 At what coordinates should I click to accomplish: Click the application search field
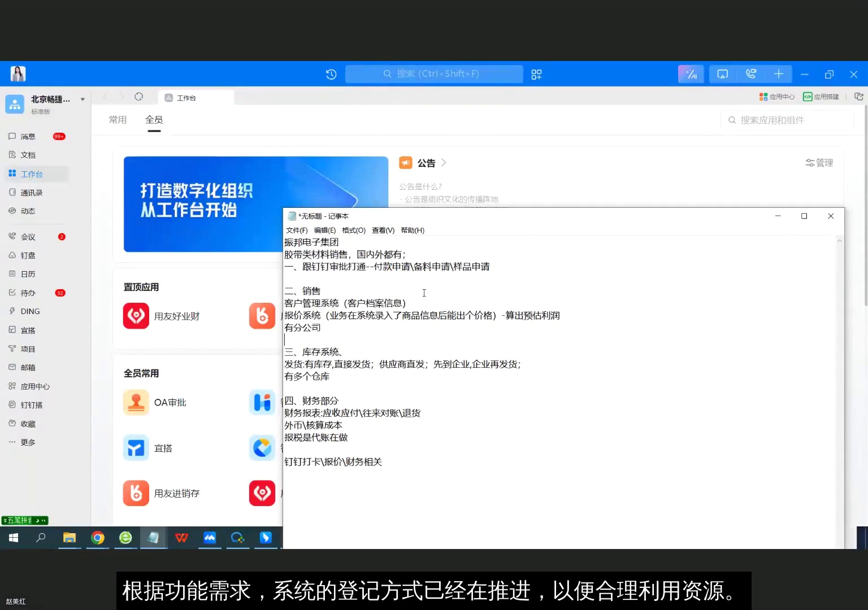click(x=785, y=120)
